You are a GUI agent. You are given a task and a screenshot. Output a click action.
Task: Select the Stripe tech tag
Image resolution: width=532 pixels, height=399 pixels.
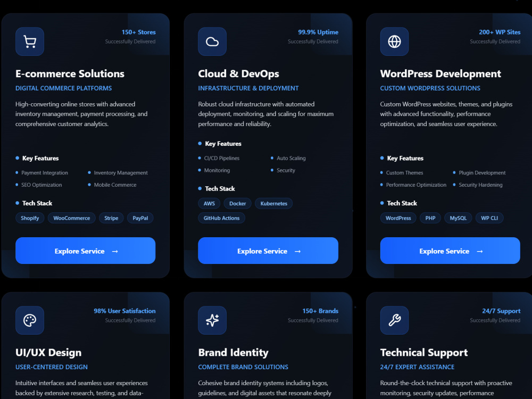[111, 218]
